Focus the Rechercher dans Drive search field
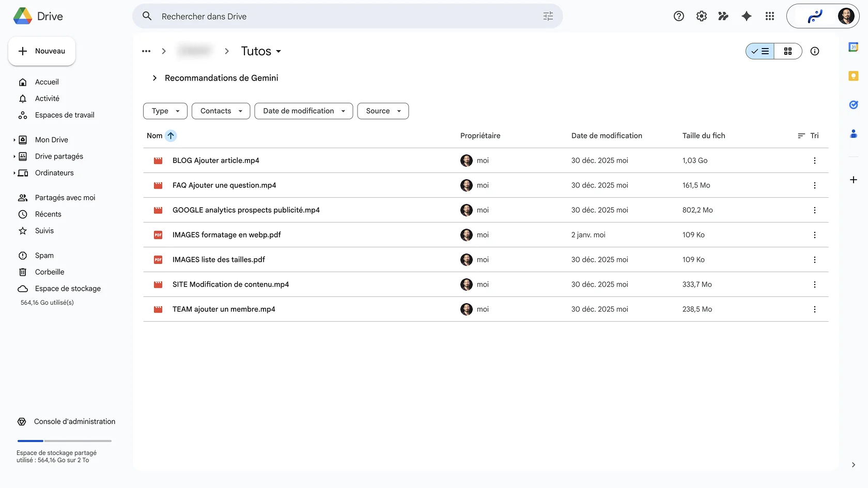 coord(347,16)
